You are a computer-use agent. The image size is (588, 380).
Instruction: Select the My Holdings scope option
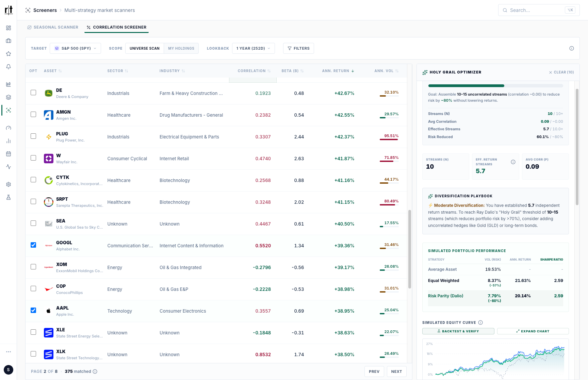pyautogui.click(x=181, y=48)
